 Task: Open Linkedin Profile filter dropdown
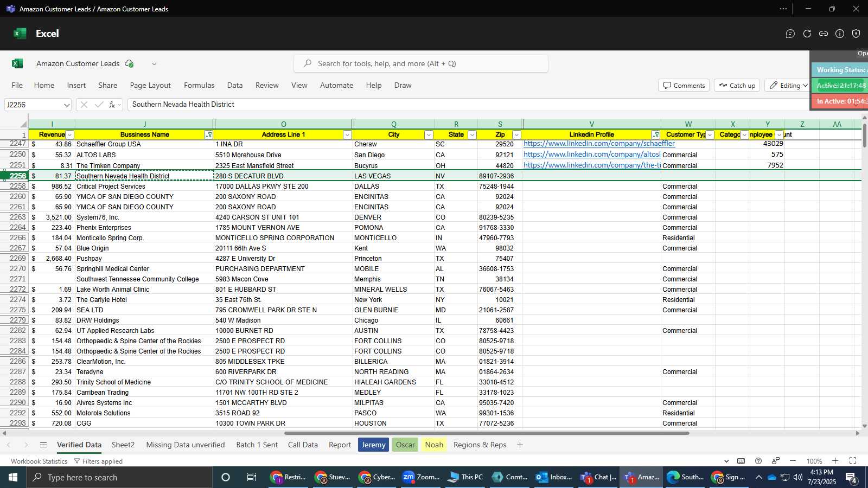tap(656, 134)
